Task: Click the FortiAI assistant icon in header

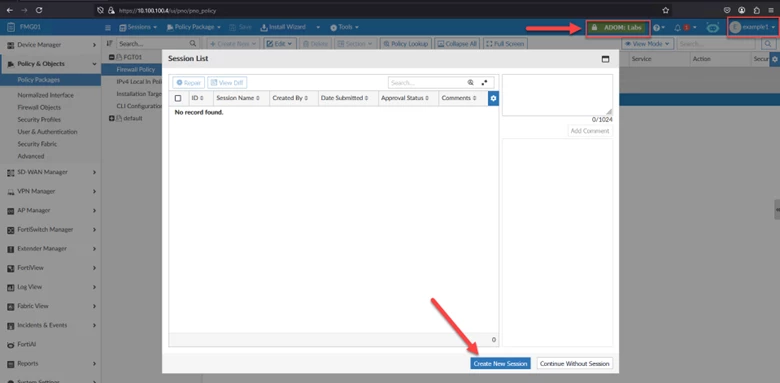Action: [x=712, y=28]
